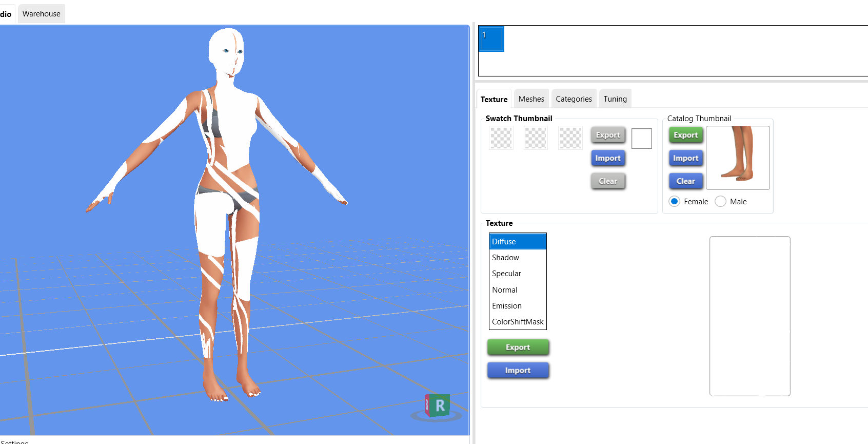Click the green Export button below texture list
The image size is (868, 444).
click(518, 348)
